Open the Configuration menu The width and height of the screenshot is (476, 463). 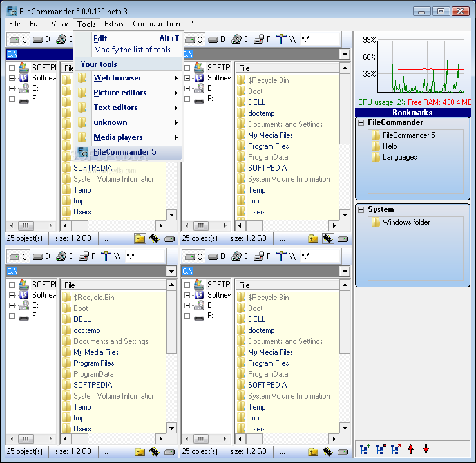pyautogui.click(x=157, y=24)
